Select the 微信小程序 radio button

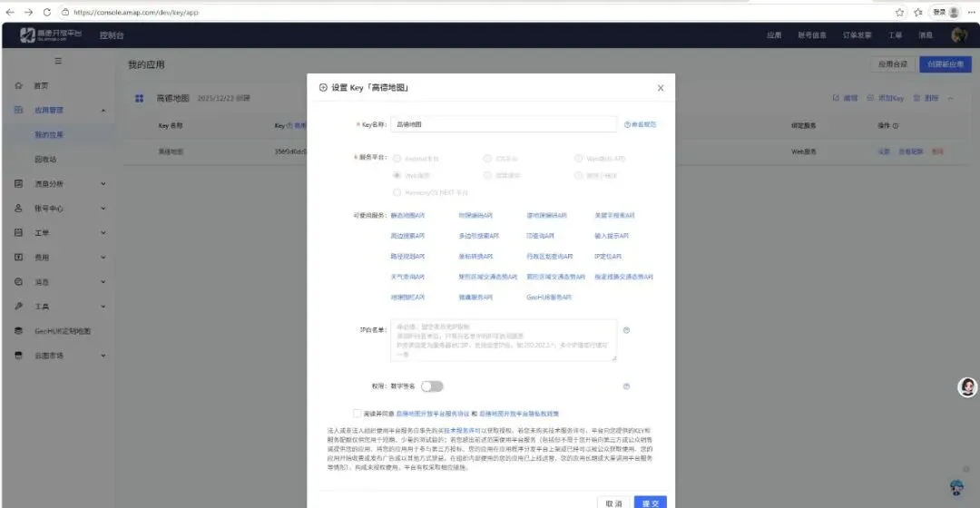pyautogui.click(x=578, y=176)
